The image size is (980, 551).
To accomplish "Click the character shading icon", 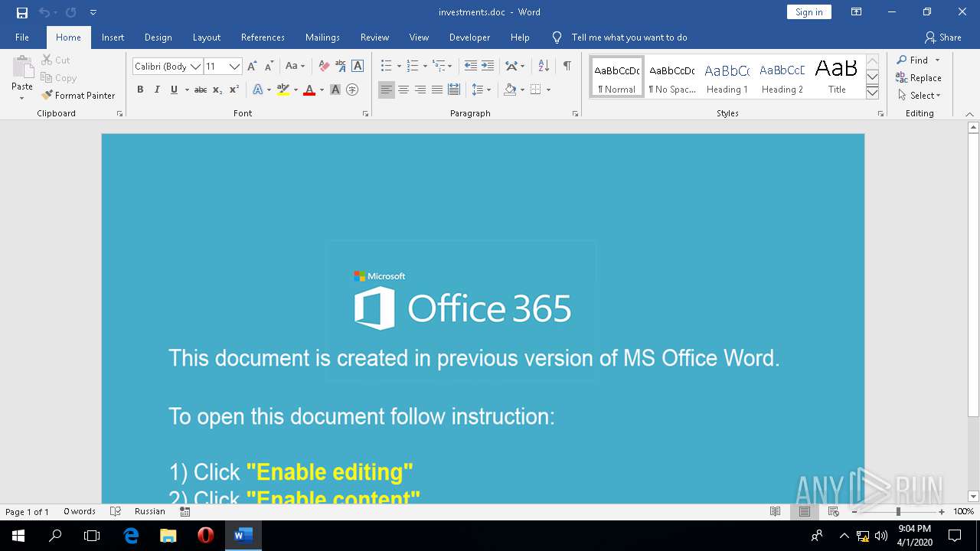I will pos(335,90).
